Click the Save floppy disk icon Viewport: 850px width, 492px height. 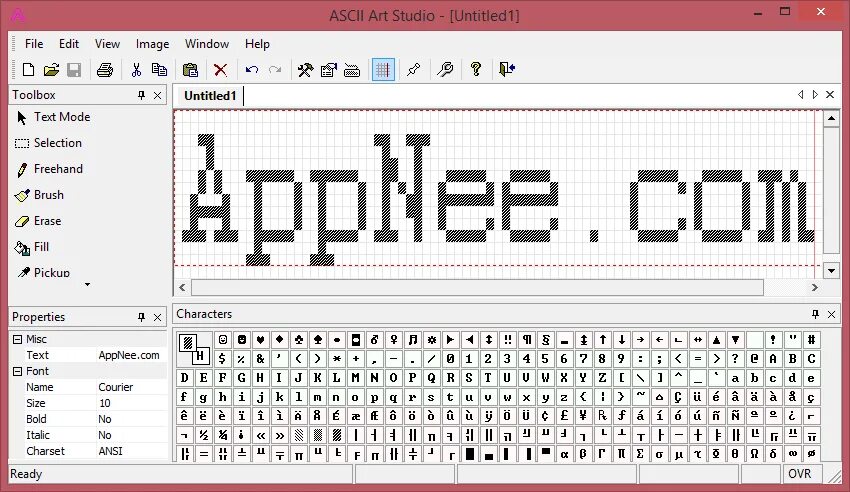point(74,69)
